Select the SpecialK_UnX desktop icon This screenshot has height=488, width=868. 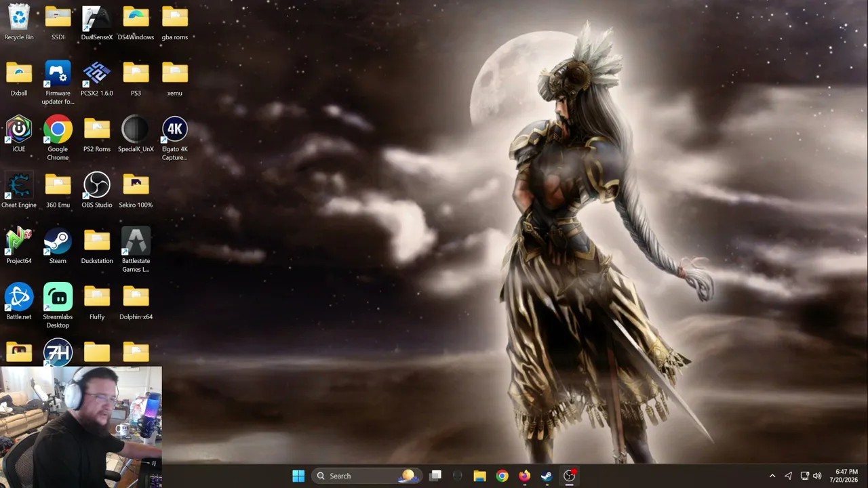coord(136,134)
